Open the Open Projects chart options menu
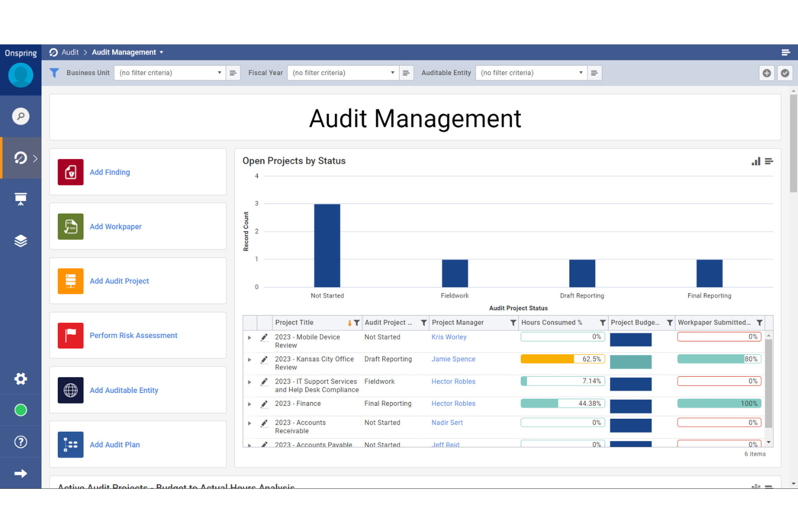 tap(769, 161)
